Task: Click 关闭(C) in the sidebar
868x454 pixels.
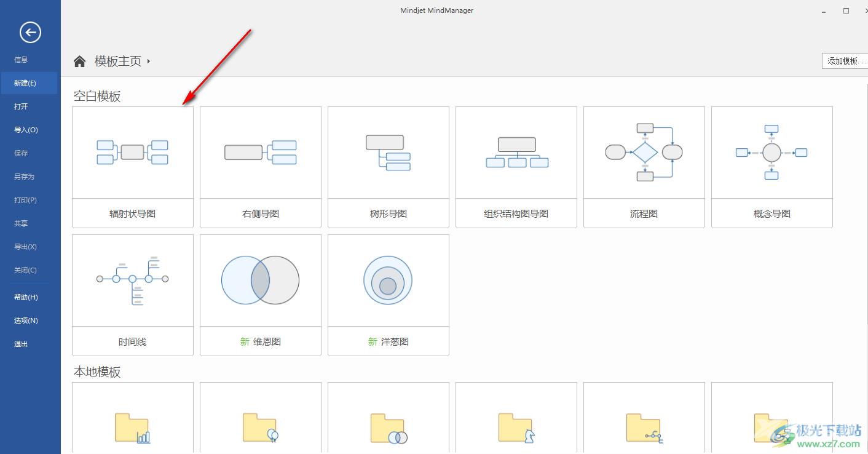Action: tap(25, 270)
